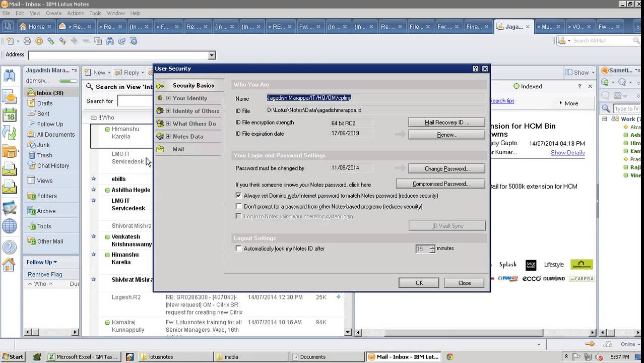Select Drafts folder in mail navigator

(x=45, y=103)
